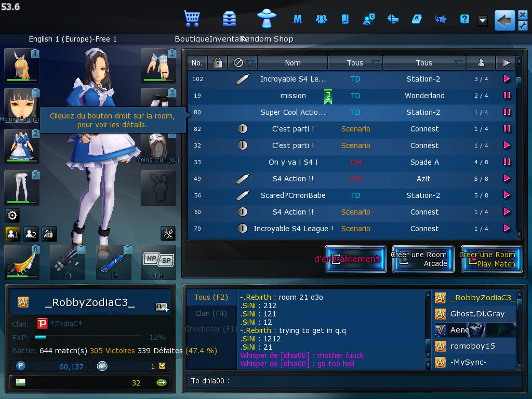Switch to character preset 1
532x399 pixels.
click(12, 234)
